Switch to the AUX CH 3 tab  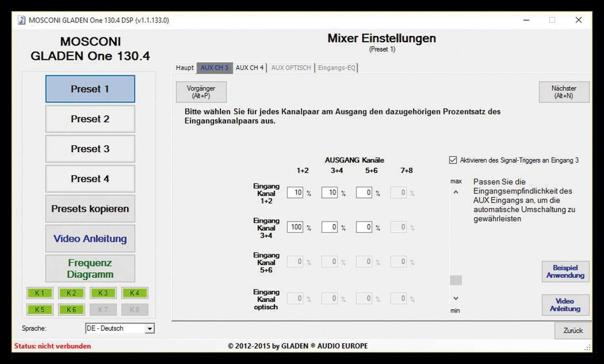(214, 68)
